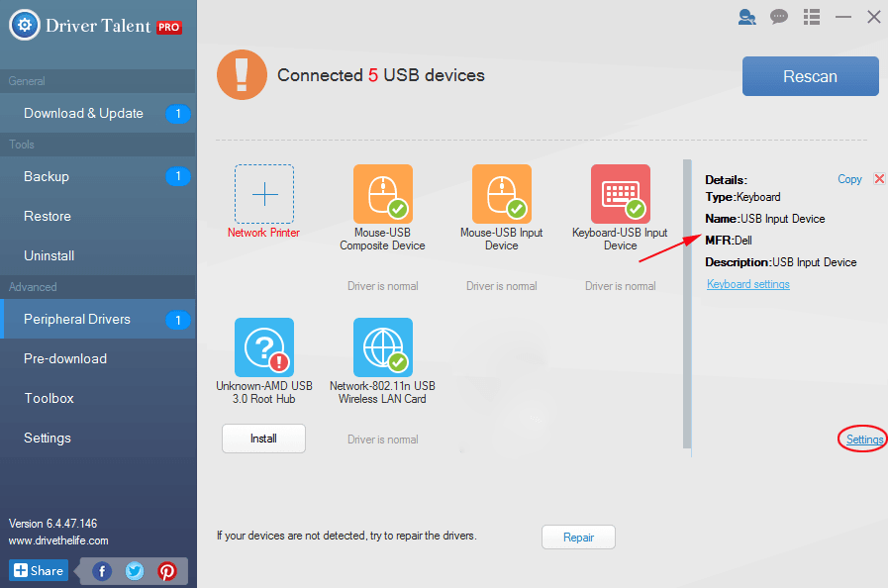Viewport: 888px width, 588px height.
Task: Open the Backup section
Action: [98, 177]
